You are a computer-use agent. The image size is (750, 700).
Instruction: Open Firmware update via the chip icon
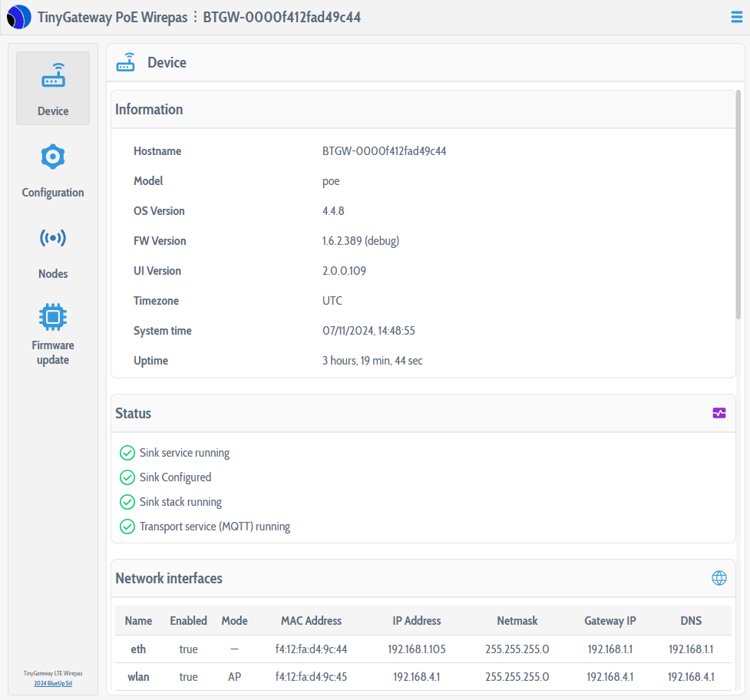point(53,316)
